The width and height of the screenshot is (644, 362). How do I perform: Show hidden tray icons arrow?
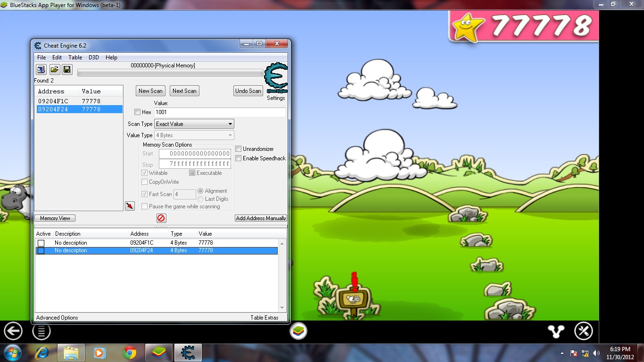click(562, 353)
